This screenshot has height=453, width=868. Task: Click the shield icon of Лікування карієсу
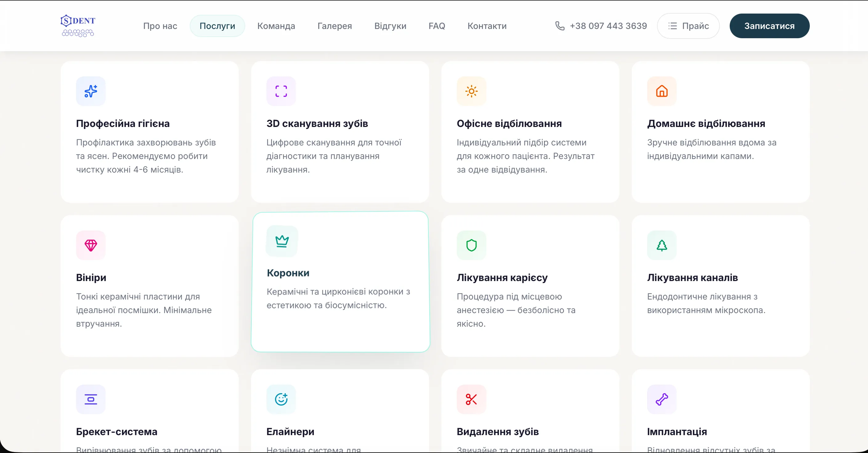pyautogui.click(x=471, y=245)
